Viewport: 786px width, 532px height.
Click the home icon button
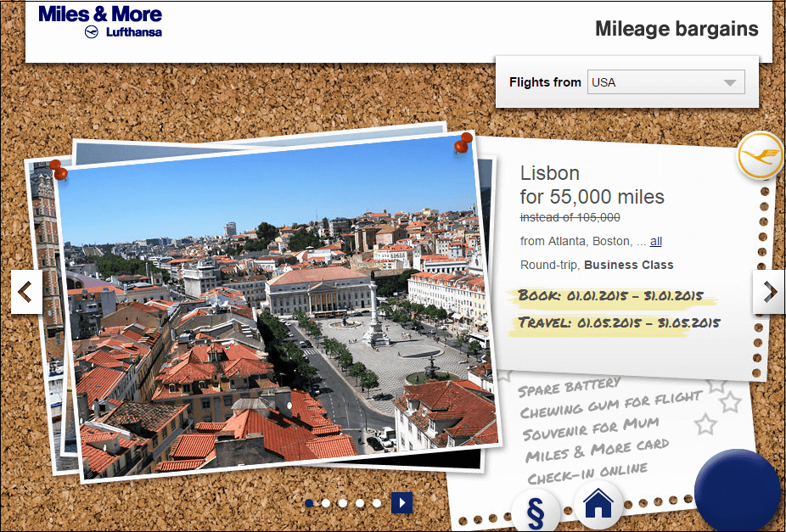[x=598, y=503]
